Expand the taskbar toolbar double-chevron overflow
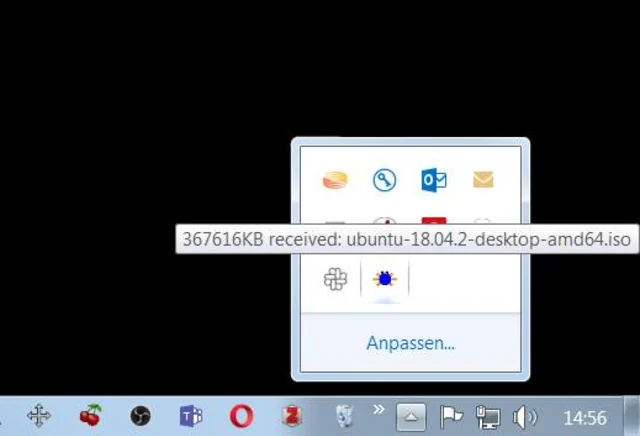 [x=378, y=409]
